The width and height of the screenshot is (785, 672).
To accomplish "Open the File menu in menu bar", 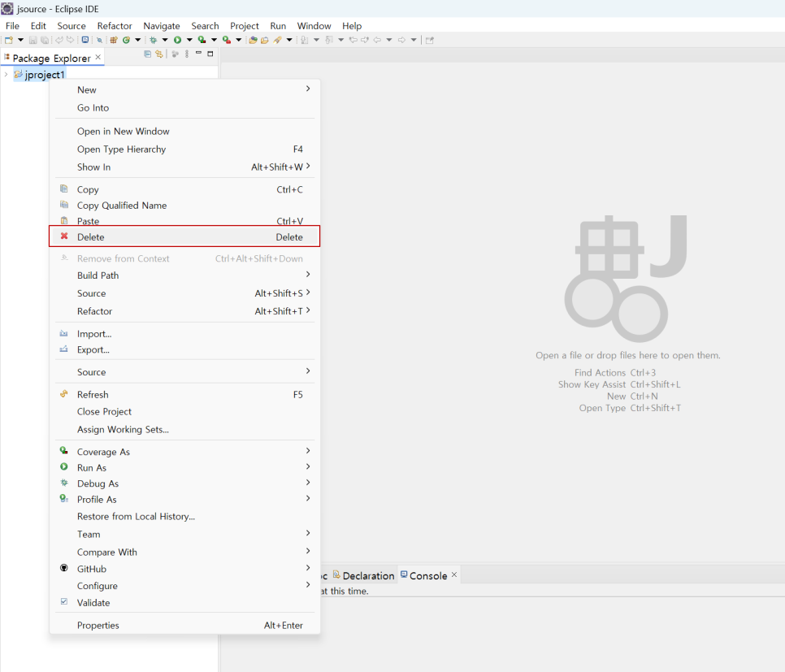I will (12, 26).
